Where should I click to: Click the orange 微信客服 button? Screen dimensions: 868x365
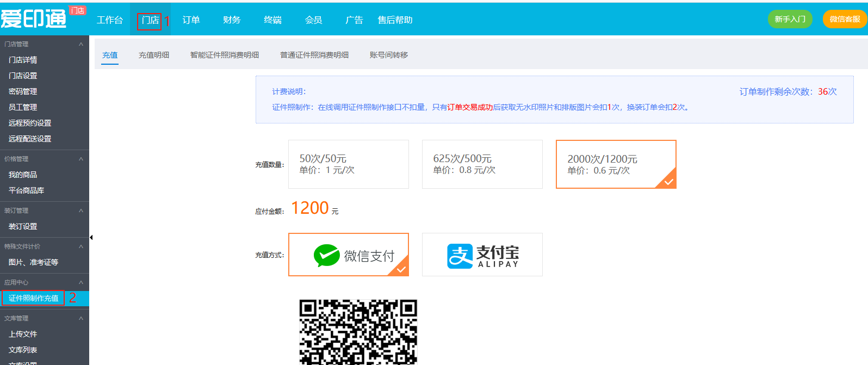tap(845, 19)
